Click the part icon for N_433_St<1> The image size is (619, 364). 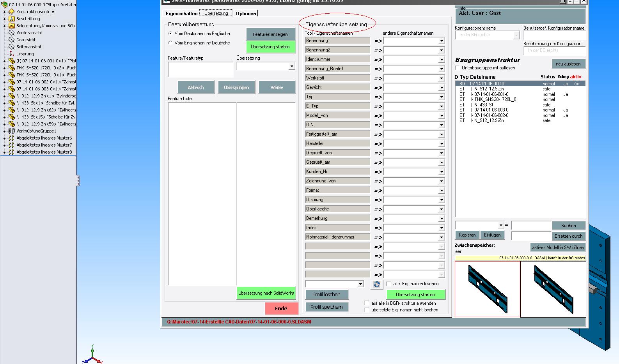click(x=12, y=103)
